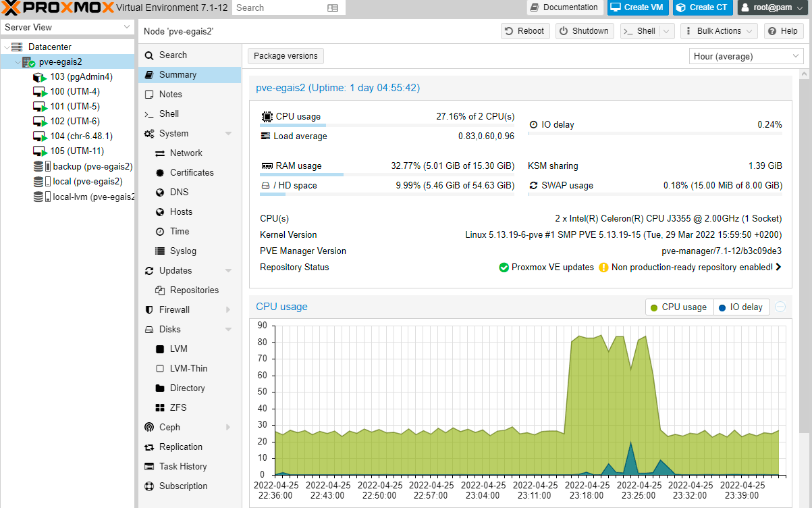Open the Hour (average) timeframe dropdown
The image size is (812, 508).
tap(746, 57)
